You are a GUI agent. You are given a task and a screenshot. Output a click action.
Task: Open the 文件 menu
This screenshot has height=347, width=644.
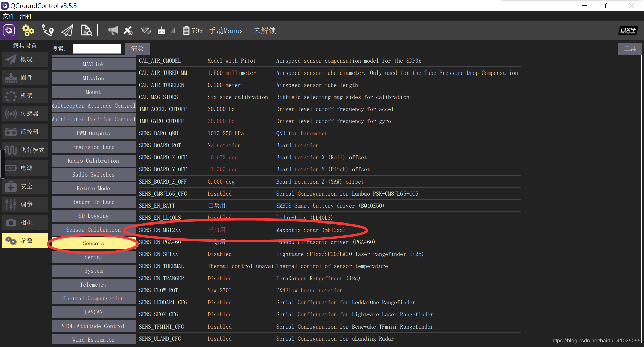[9, 16]
